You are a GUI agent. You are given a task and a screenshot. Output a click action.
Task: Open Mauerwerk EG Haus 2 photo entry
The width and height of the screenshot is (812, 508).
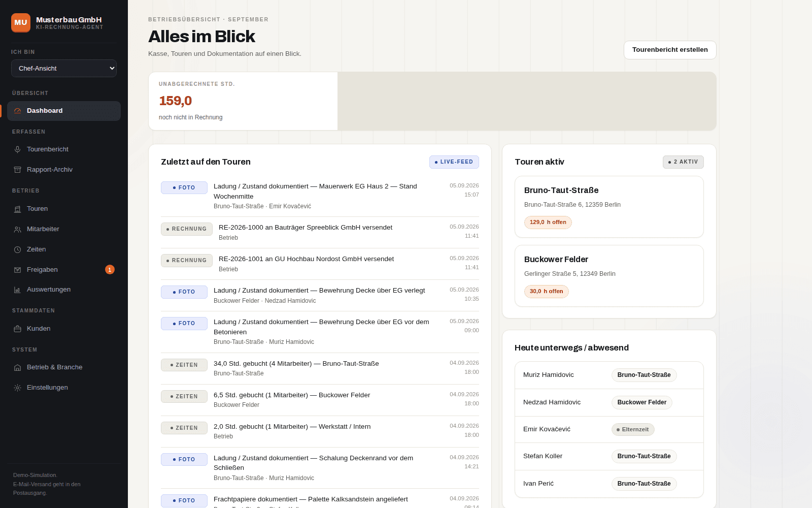320,196
